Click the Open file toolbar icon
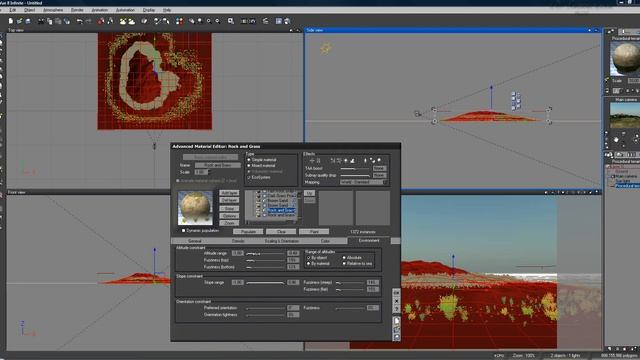 (19, 21)
